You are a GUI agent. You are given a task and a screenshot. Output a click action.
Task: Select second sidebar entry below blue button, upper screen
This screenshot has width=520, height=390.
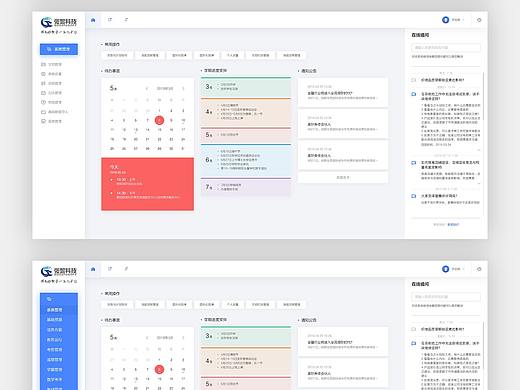51,74
